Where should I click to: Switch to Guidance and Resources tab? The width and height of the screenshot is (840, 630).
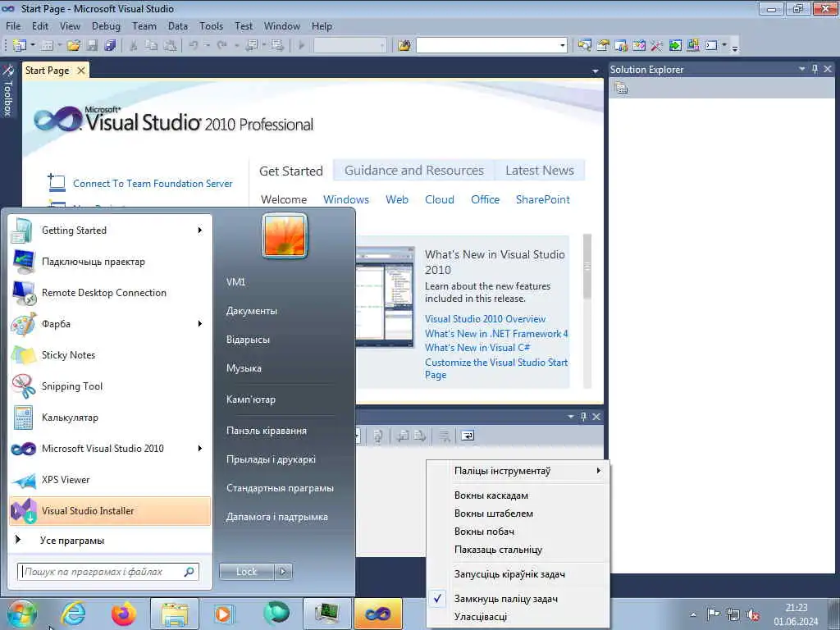[414, 171]
